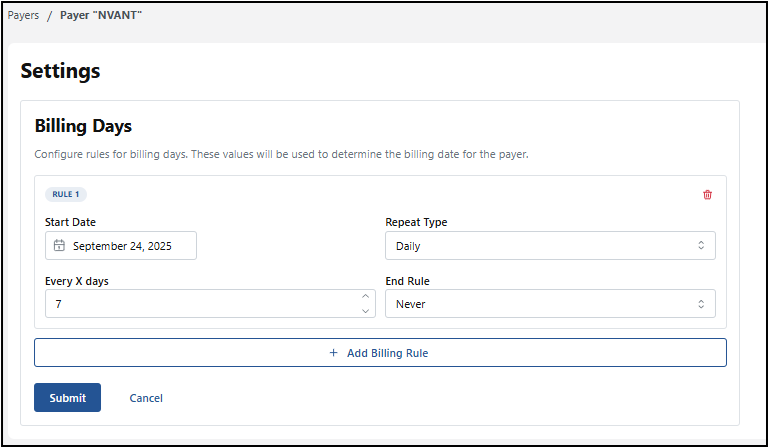The image size is (768, 447).
Task: Delete Rule 1 with the trash icon
Action: click(707, 194)
